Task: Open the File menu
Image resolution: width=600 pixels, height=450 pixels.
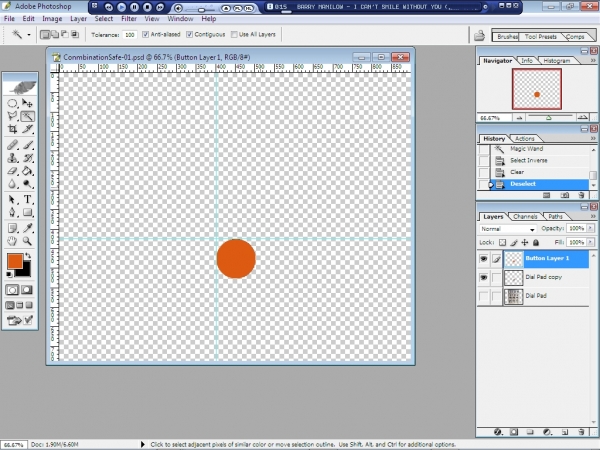Action: click(x=9, y=19)
